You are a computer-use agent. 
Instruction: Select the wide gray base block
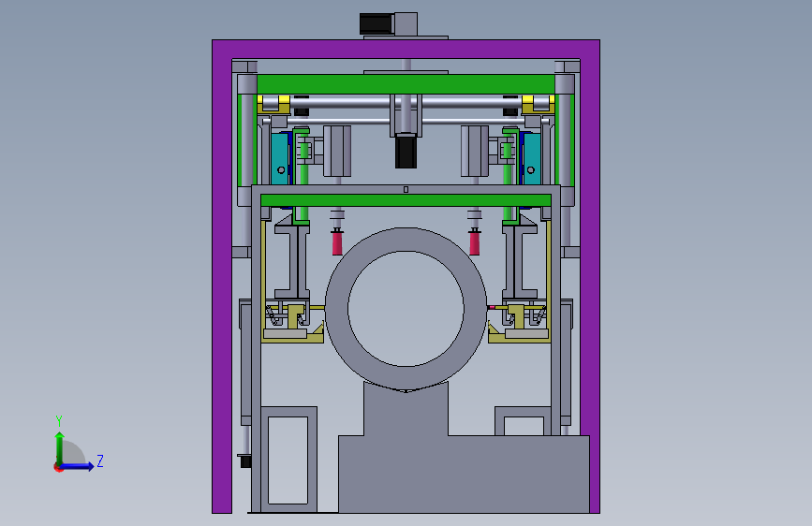click(464, 474)
